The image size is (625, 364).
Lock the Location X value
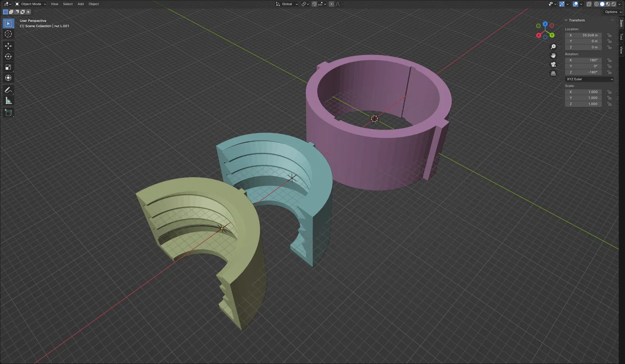coord(609,35)
